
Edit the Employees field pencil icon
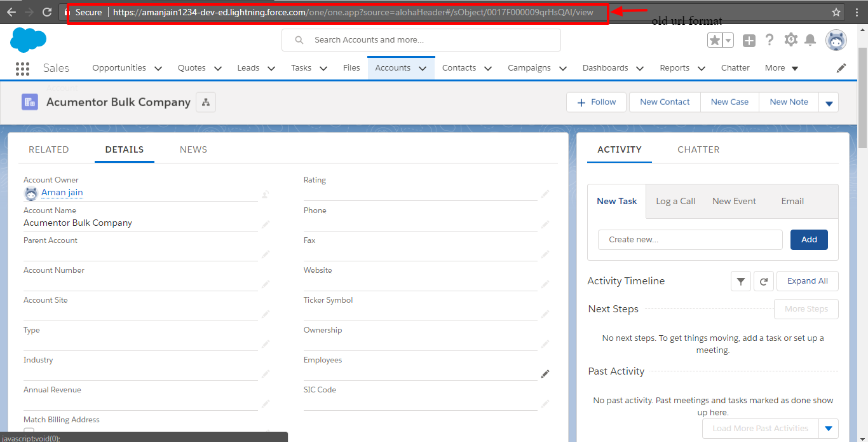point(545,374)
